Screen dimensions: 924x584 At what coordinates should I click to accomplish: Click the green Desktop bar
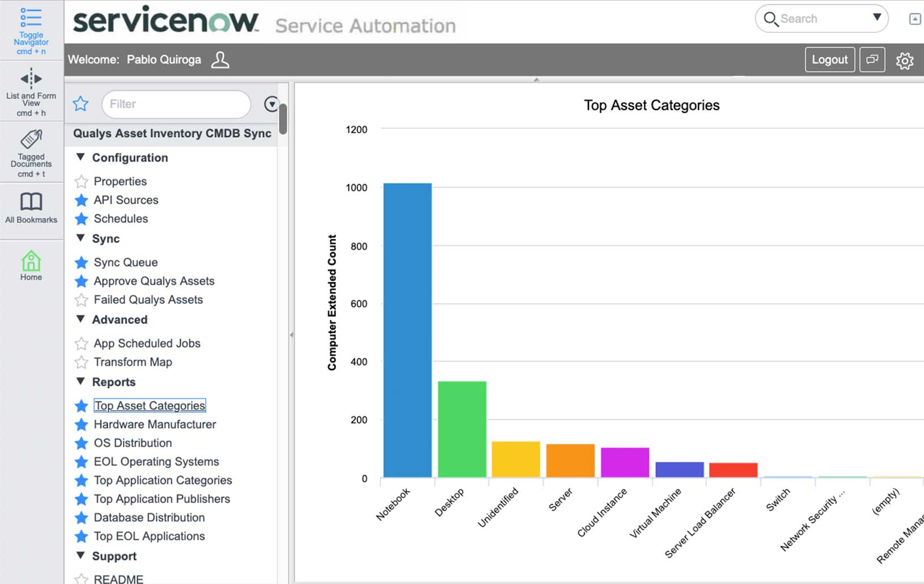(462, 429)
